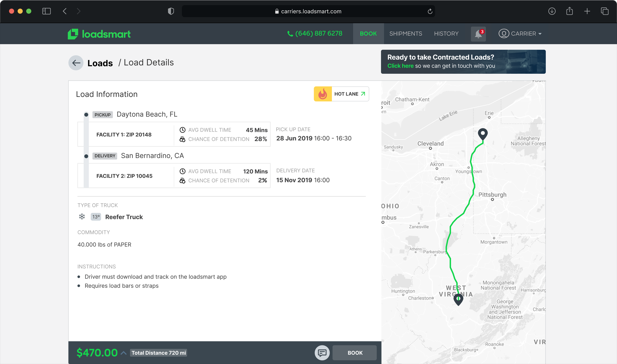This screenshot has width=617, height=364.
Task: Click the Safari address bar
Action: pyautogui.click(x=308, y=11)
